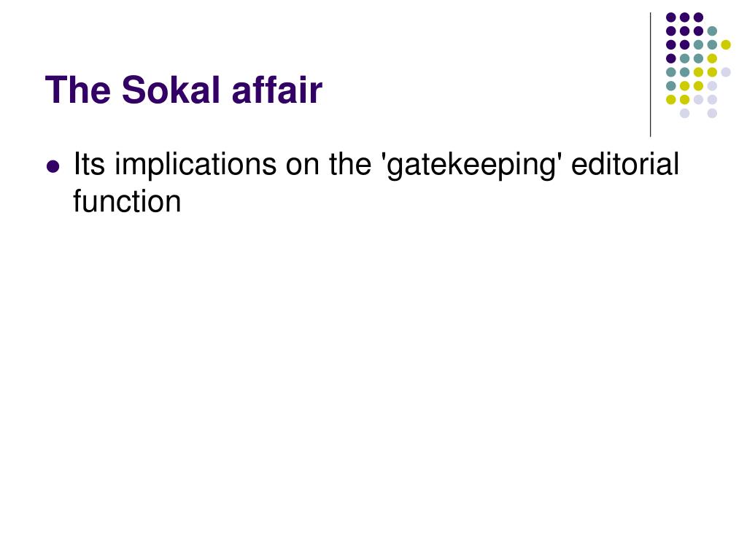
Task: Click the first yellow dot in seventh dot row
Action: pos(671,99)
